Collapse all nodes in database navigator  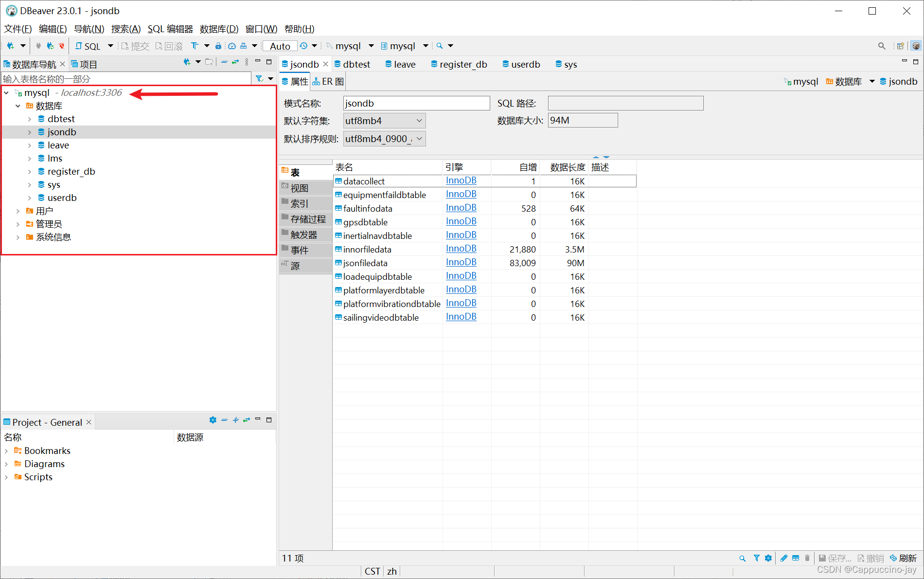point(224,62)
